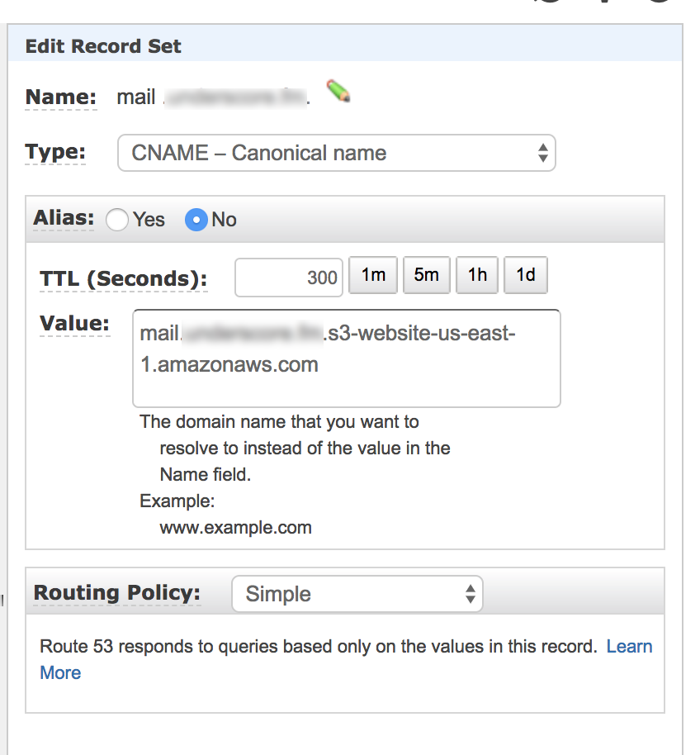The width and height of the screenshot is (700, 755).
Task: Set TTL with the 5m button
Action: point(426,275)
